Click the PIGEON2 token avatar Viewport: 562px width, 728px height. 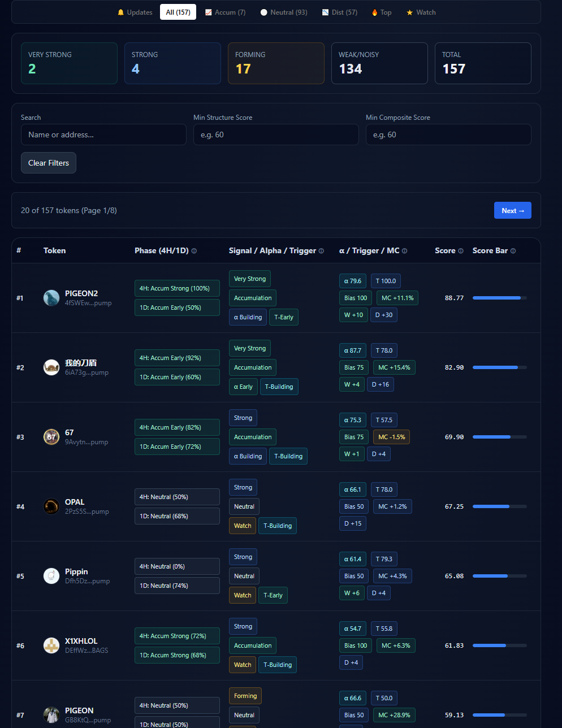(x=51, y=298)
